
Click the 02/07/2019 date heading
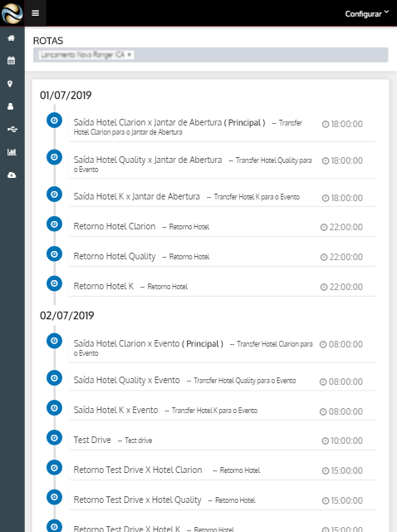66,316
